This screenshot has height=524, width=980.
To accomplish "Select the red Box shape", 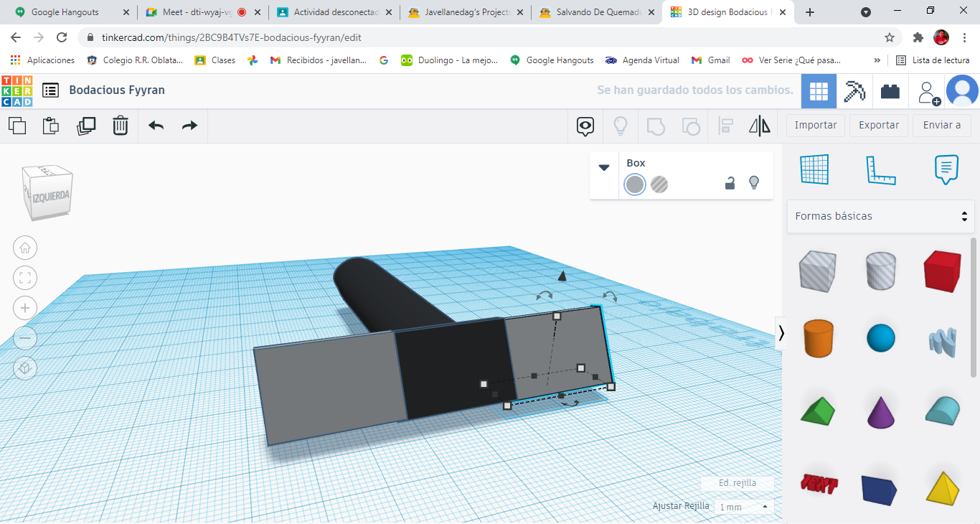I will [942, 271].
